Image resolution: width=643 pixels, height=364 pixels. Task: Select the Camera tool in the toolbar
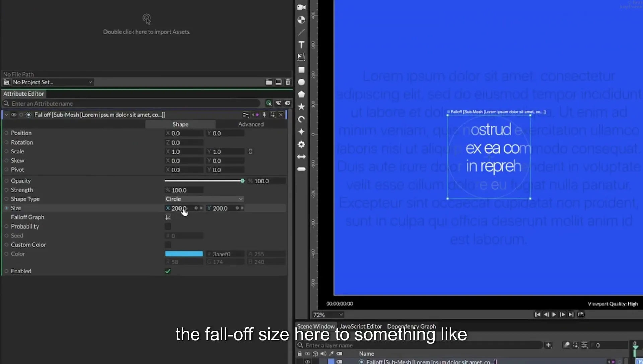[301, 7]
